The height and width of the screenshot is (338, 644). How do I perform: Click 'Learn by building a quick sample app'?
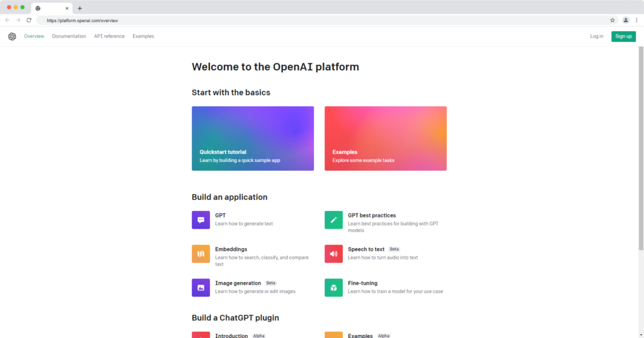[240, 160]
